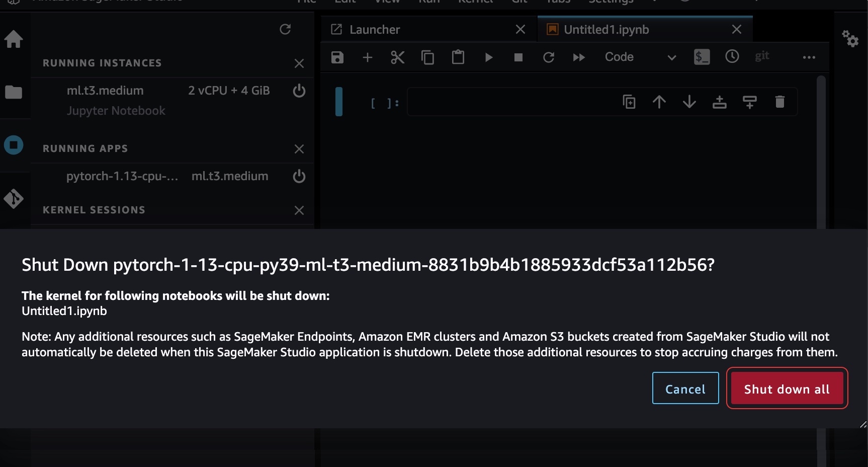Cancel the shut down dialog
This screenshot has width=868, height=467.
[x=685, y=388]
